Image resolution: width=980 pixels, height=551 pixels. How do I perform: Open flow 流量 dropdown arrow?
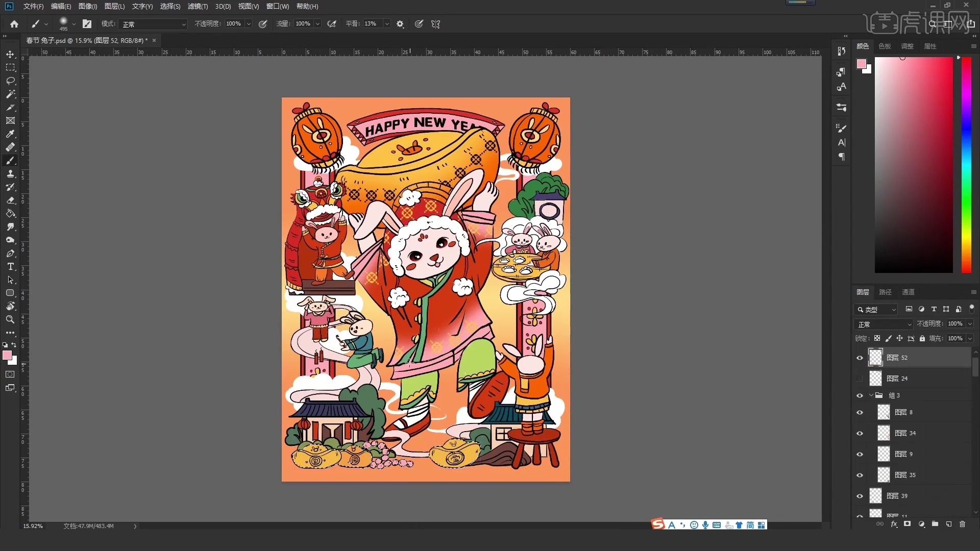pos(317,24)
